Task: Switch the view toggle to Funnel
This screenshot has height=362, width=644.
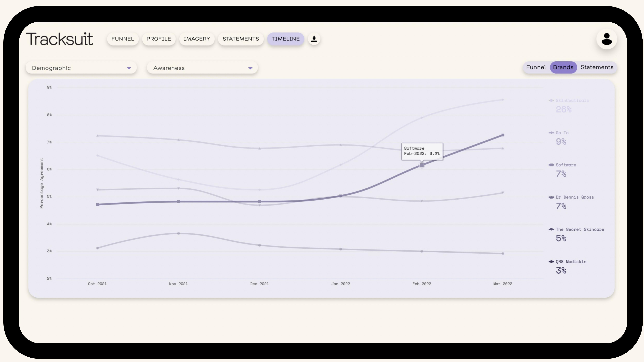Action: coord(536,67)
